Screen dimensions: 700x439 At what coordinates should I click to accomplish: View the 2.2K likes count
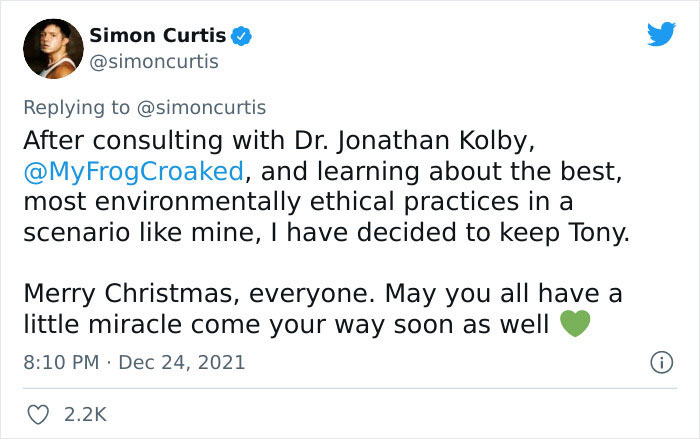pos(86,412)
